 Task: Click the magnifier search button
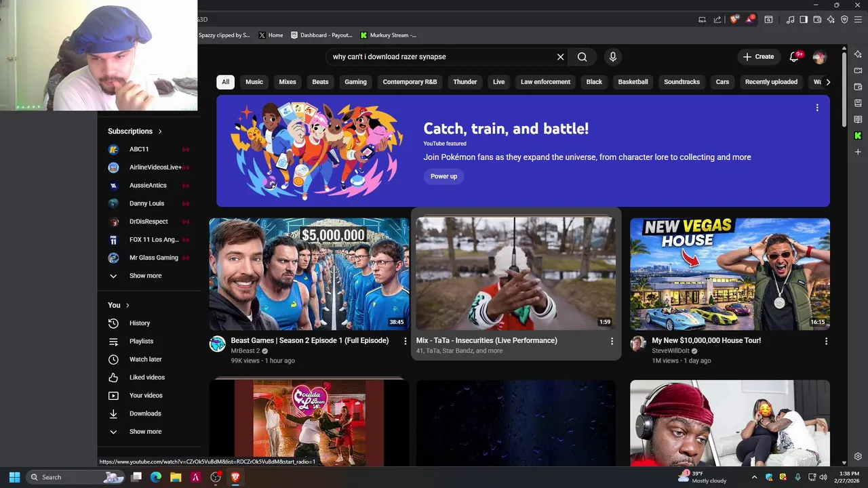(x=582, y=57)
